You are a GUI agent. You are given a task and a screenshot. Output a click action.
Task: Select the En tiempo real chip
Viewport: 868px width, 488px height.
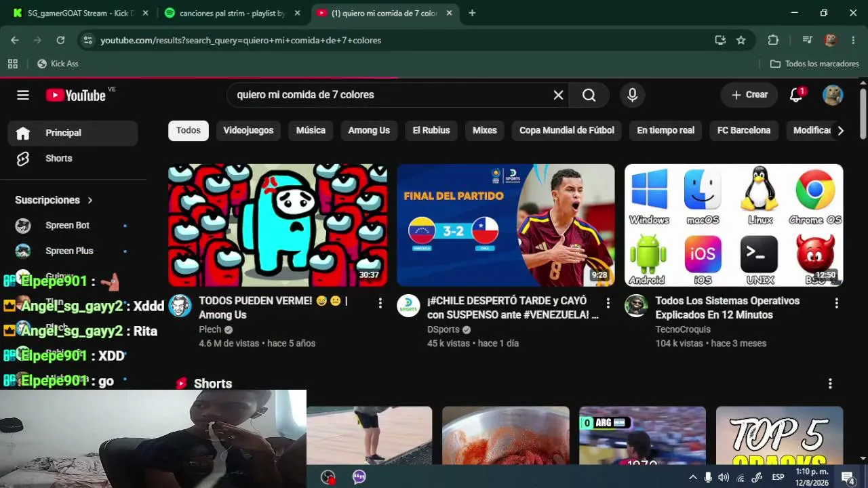[x=666, y=131]
